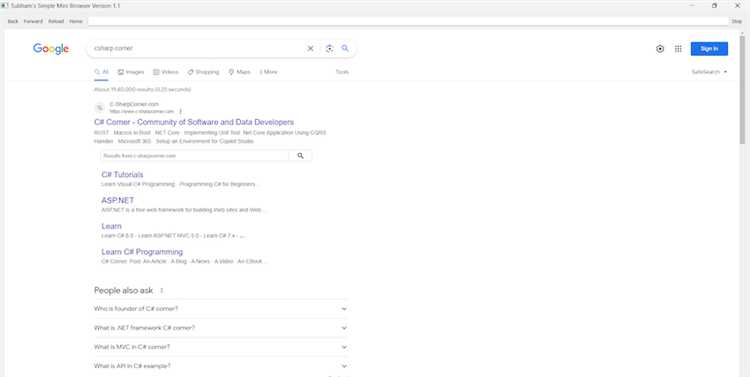Expand 'What is MVC in C# corner?'

[x=221, y=347]
